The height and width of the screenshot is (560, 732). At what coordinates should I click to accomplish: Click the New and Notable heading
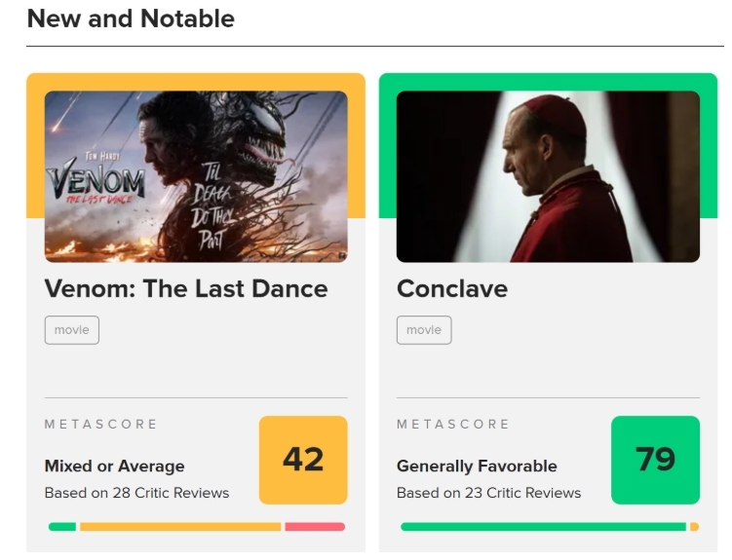131,19
